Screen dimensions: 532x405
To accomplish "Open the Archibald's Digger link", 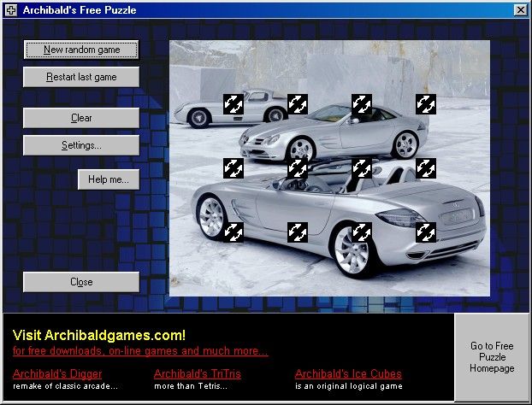I will [x=57, y=373].
